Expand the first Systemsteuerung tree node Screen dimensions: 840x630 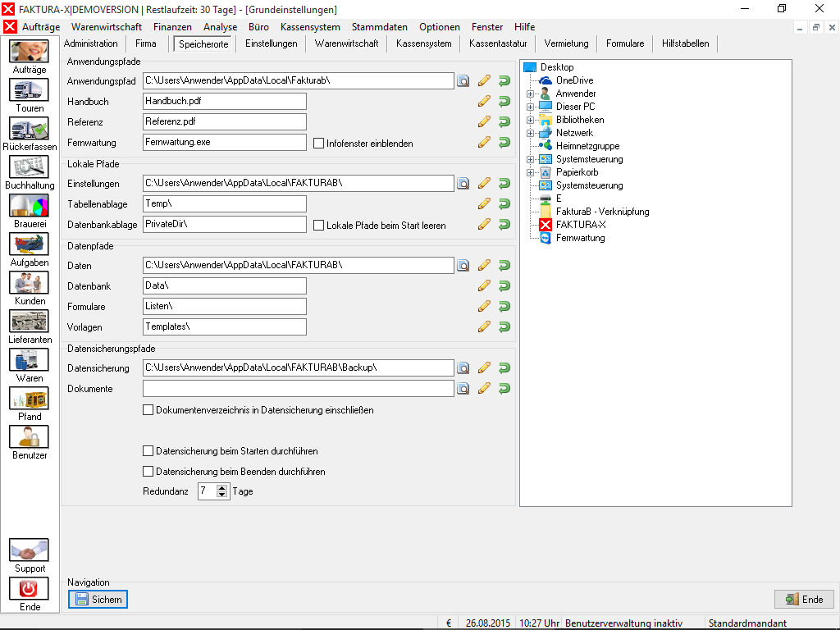[531, 159]
